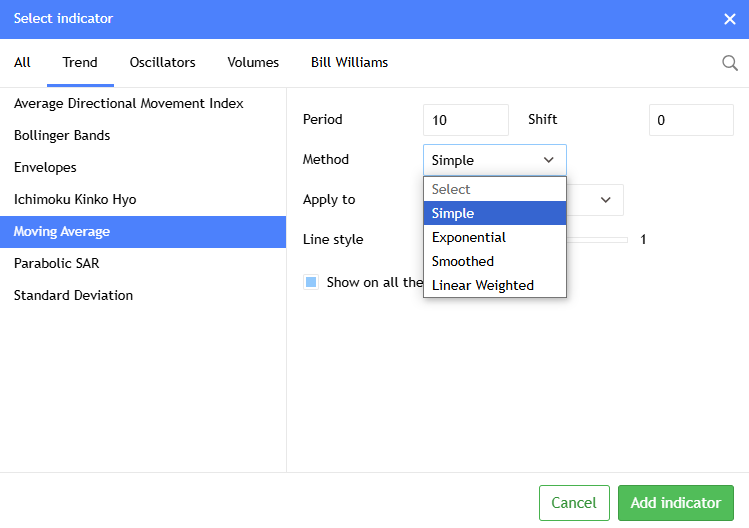This screenshot has height=528, width=749.
Task: Choose Simple in the Method list
Action: pyautogui.click(x=495, y=213)
